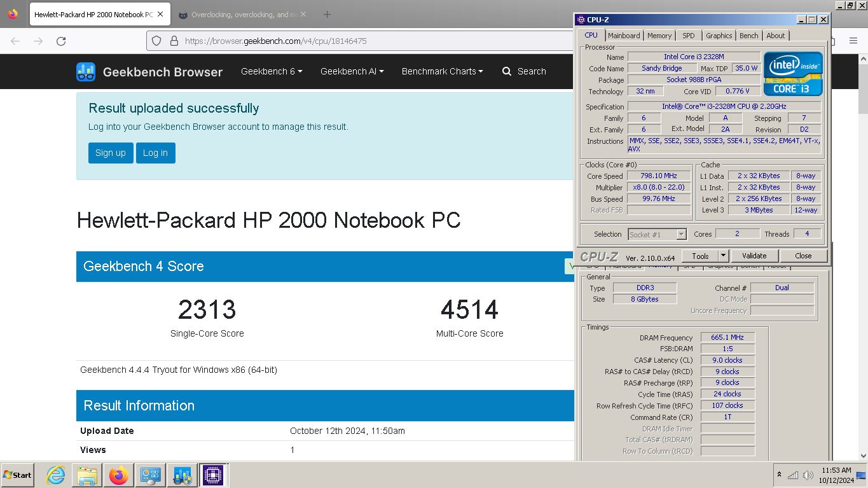868x488 pixels.
Task: Open File Explorer from the taskbar
Action: click(x=87, y=475)
